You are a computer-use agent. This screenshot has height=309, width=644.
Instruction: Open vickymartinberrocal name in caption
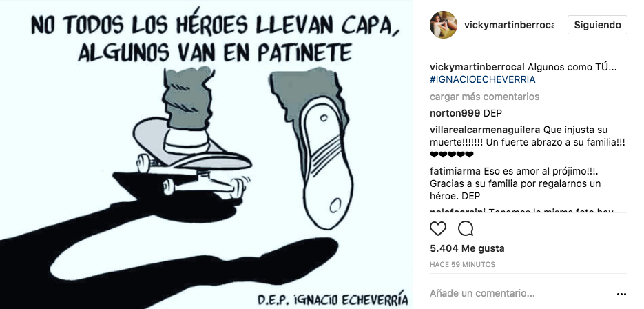point(477,67)
